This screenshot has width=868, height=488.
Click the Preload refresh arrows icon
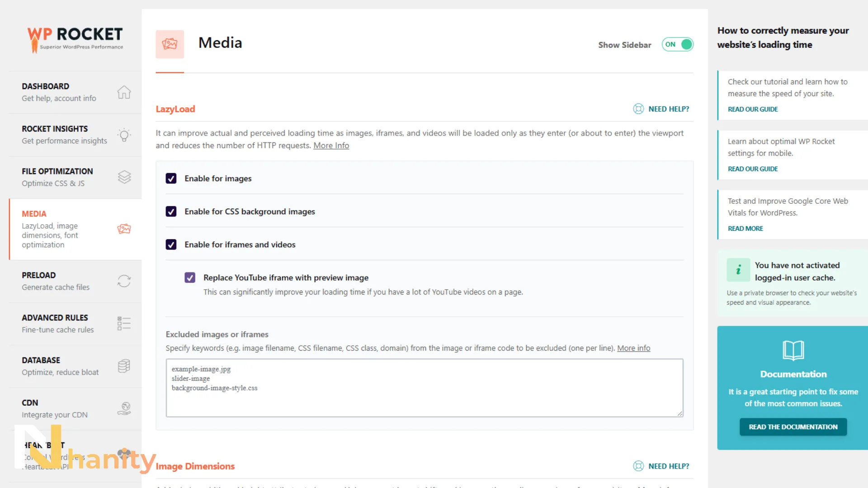124,281
